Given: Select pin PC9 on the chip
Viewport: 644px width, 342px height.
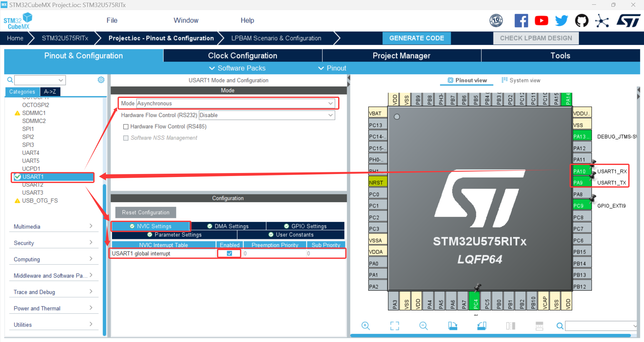Looking at the screenshot, I should (582, 206).
